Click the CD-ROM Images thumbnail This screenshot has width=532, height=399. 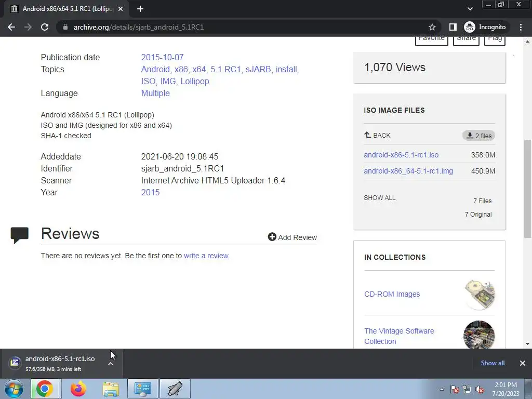(479, 295)
